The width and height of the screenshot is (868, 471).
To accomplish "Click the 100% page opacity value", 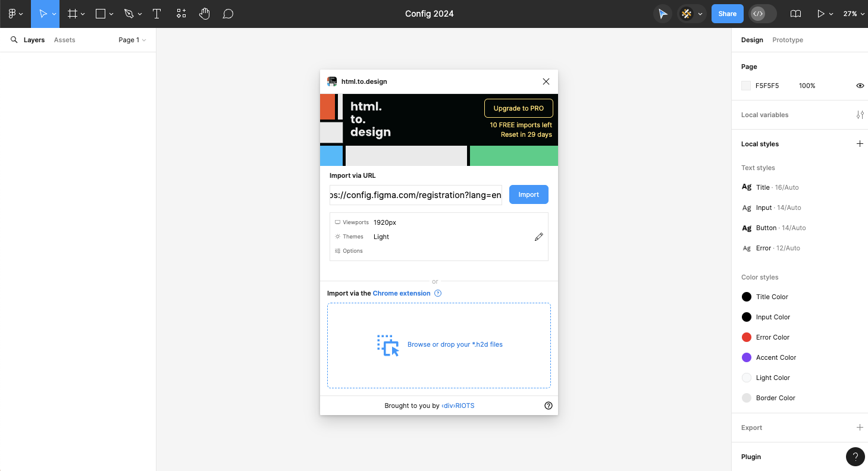I will tap(807, 86).
